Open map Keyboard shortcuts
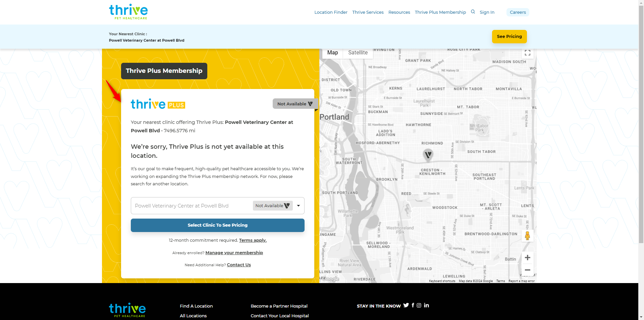The height and width of the screenshot is (320, 644). point(442,281)
